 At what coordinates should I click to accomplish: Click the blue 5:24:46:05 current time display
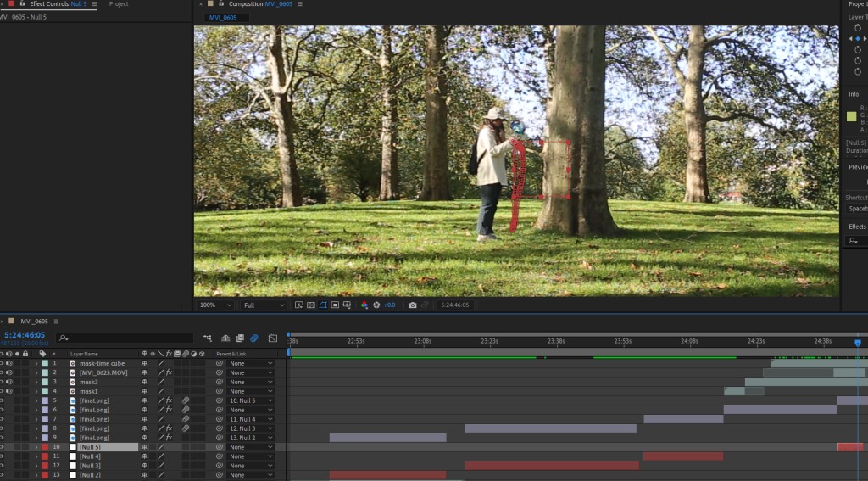(x=25, y=335)
